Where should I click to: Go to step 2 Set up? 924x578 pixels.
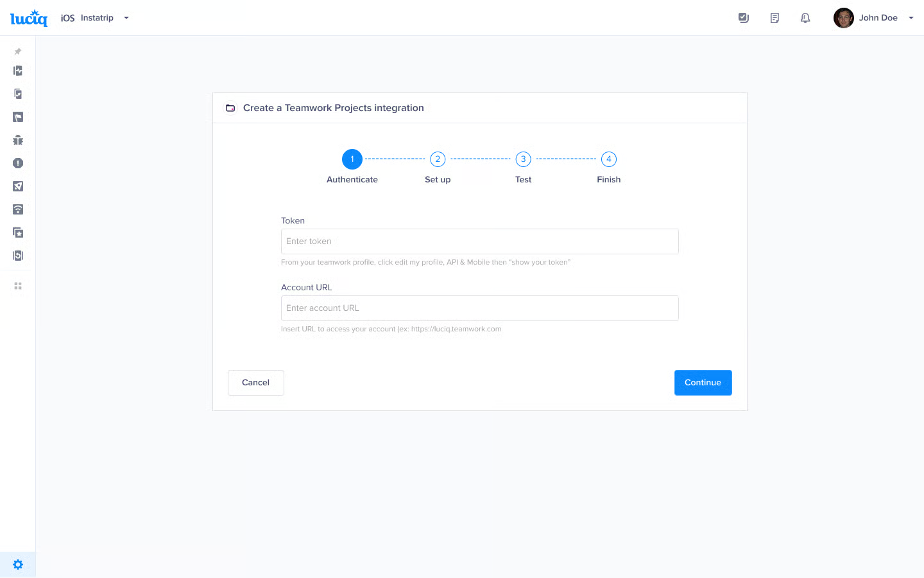[438, 159]
